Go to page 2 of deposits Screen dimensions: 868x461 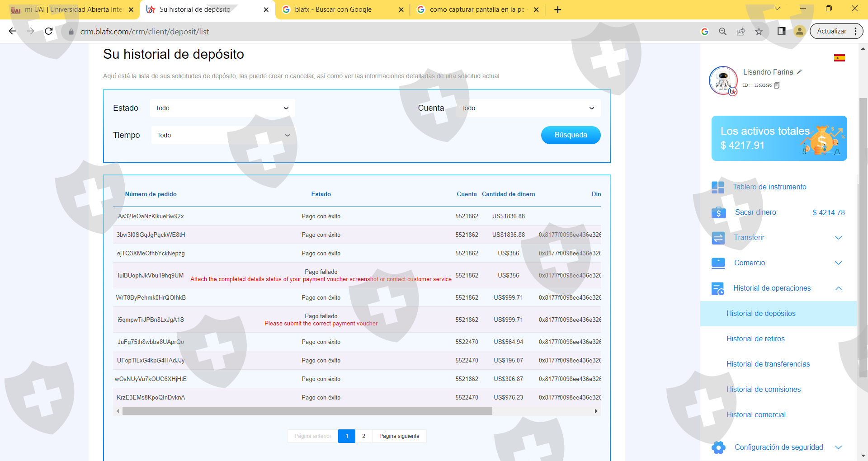tap(363, 436)
